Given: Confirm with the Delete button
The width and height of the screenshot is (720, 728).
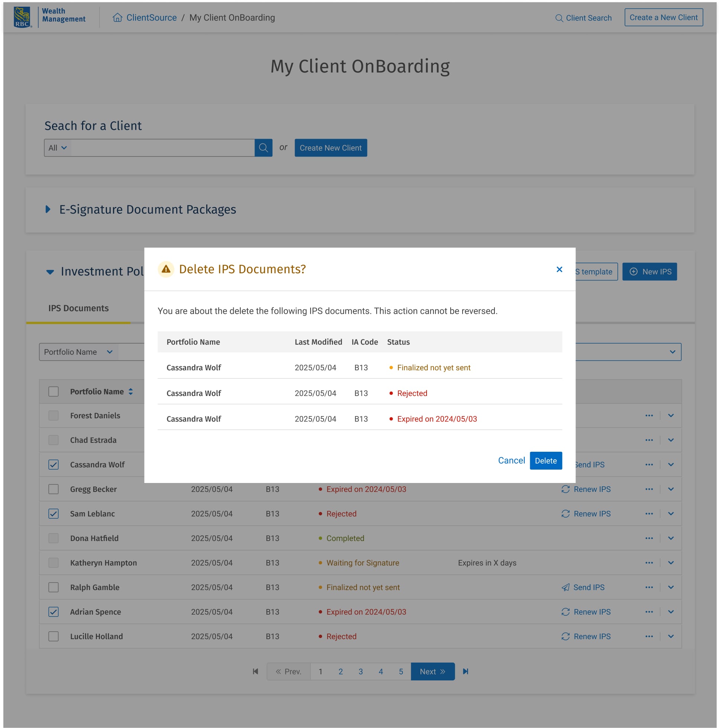Looking at the screenshot, I should click(546, 460).
